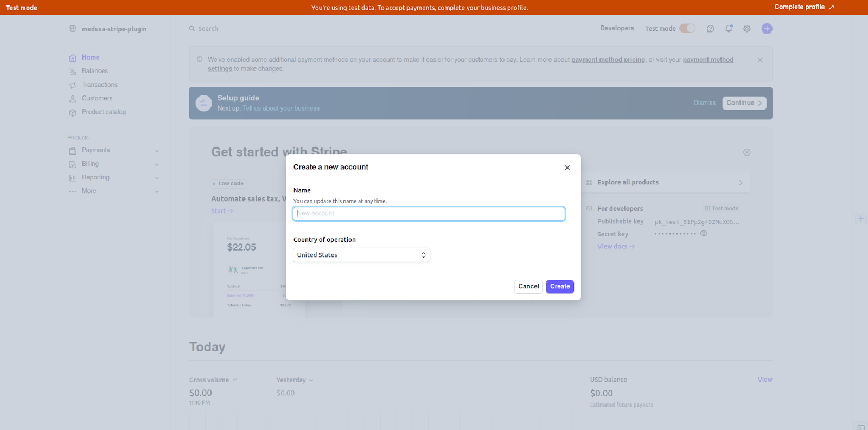The height and width of the screenshot is (430, 868).
Task: Click the Explore all products chevron
Action: pos(741,183)
